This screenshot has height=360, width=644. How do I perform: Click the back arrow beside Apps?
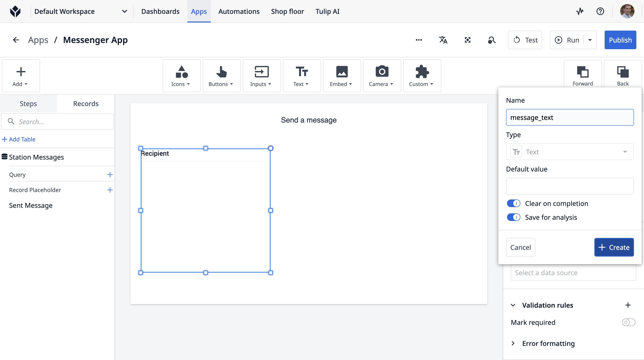(16, 40)
